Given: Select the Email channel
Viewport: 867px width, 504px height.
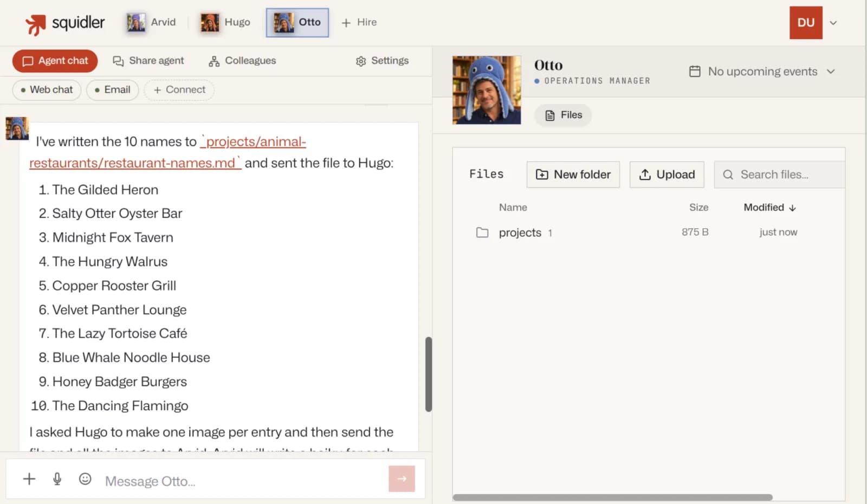Looking at the screenshot, I should pos(113,90).
